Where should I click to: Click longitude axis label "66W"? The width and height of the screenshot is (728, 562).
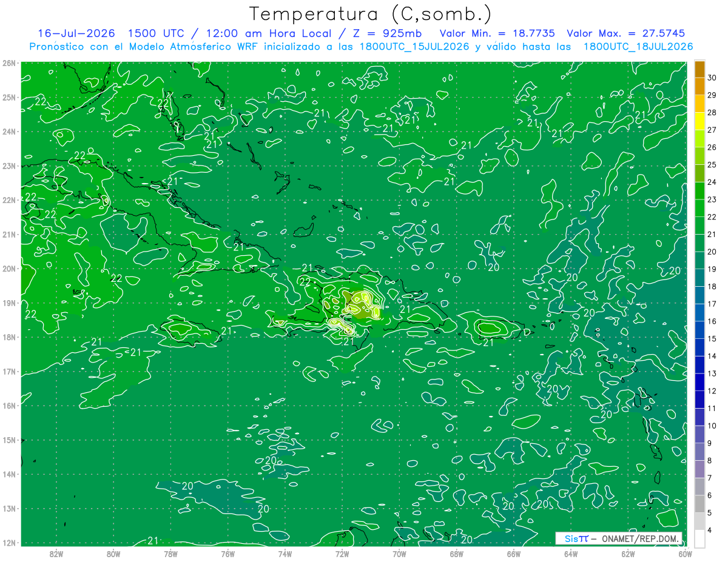514,554
